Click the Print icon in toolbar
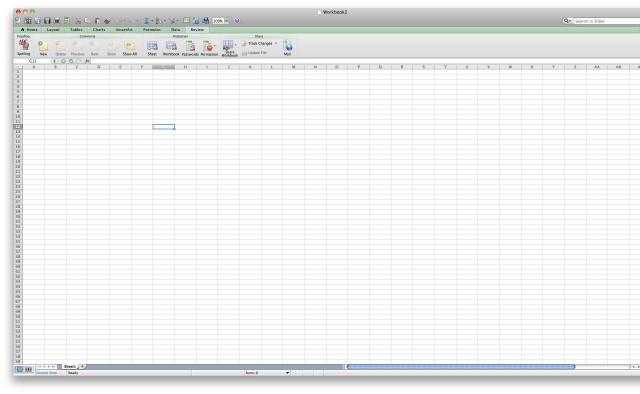 coord(57,21)
